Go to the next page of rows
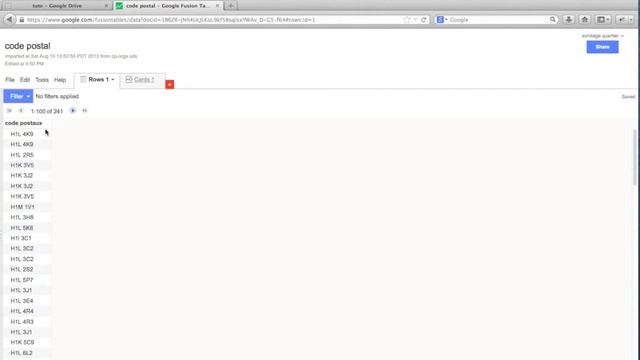Screen dimensions: 640x360 pyautogui.click(x=73, y=111)
